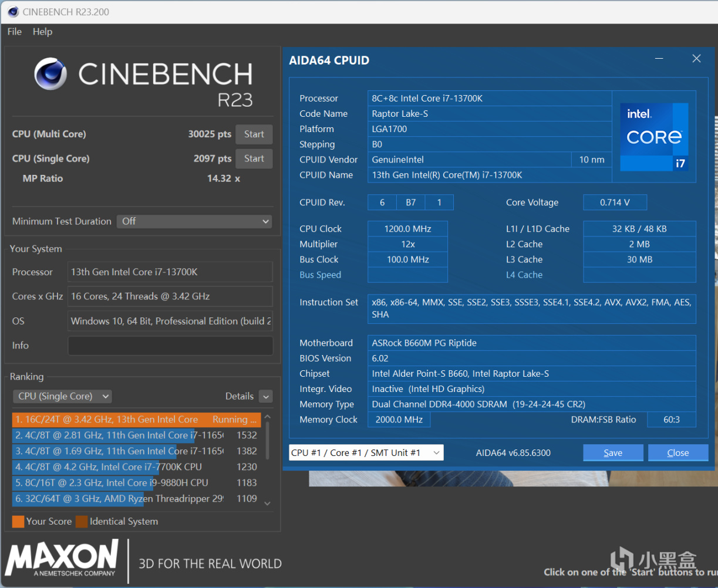Screen dimensions: 718x588
Task: Click the ranking list scroll-up arrow
Action: click(268, 417)
